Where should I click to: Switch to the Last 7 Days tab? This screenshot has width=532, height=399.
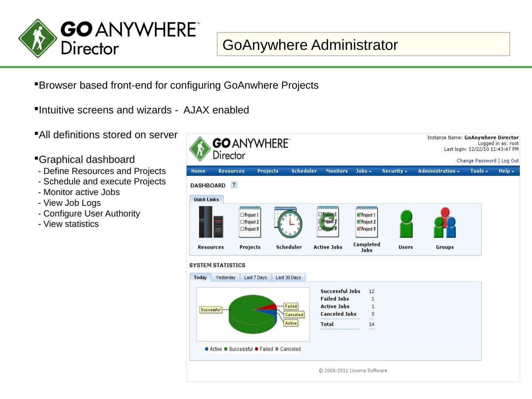coord(256,277)
